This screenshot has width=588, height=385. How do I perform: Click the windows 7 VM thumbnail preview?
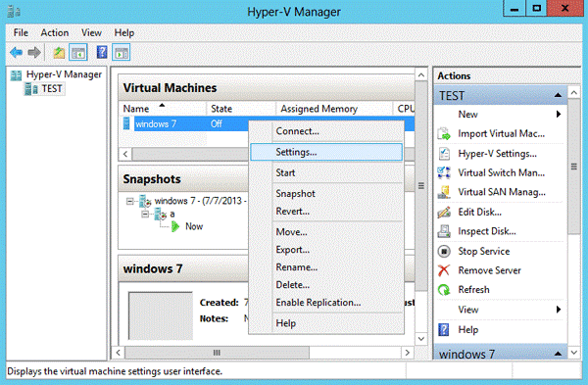coord(161,316)
